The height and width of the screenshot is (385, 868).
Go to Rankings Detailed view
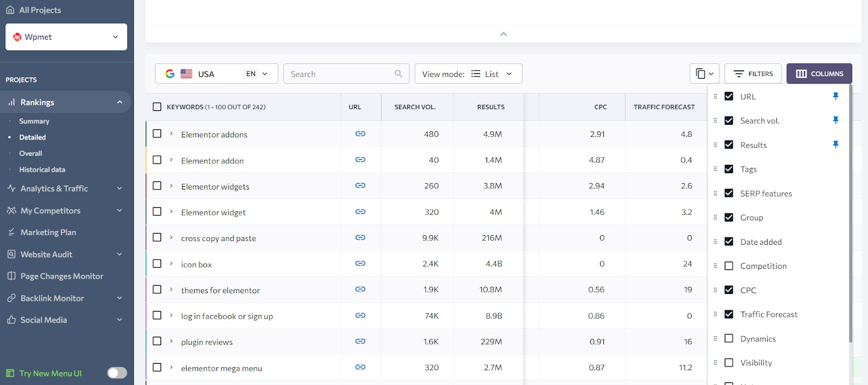pyautogui.click(x=33, y=137)
